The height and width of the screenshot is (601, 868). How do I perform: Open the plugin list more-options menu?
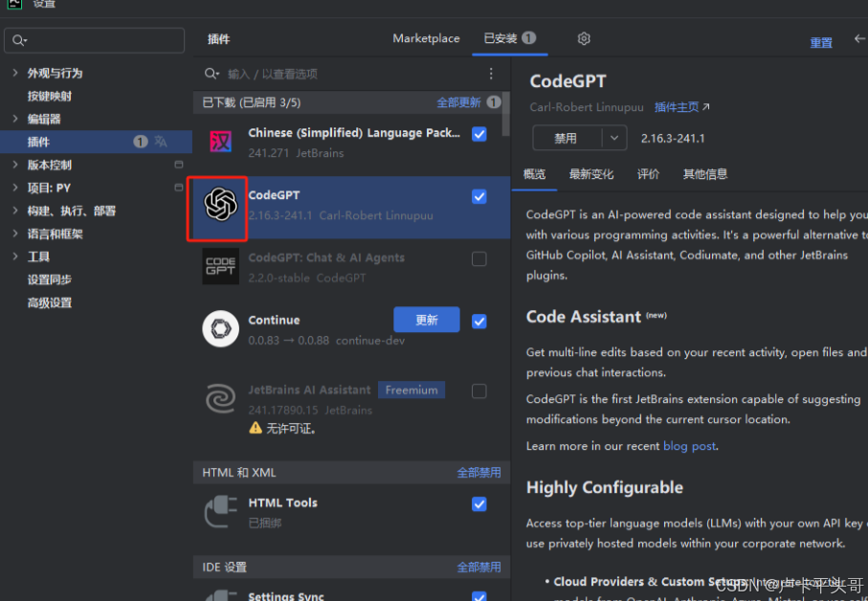(491, 74)
